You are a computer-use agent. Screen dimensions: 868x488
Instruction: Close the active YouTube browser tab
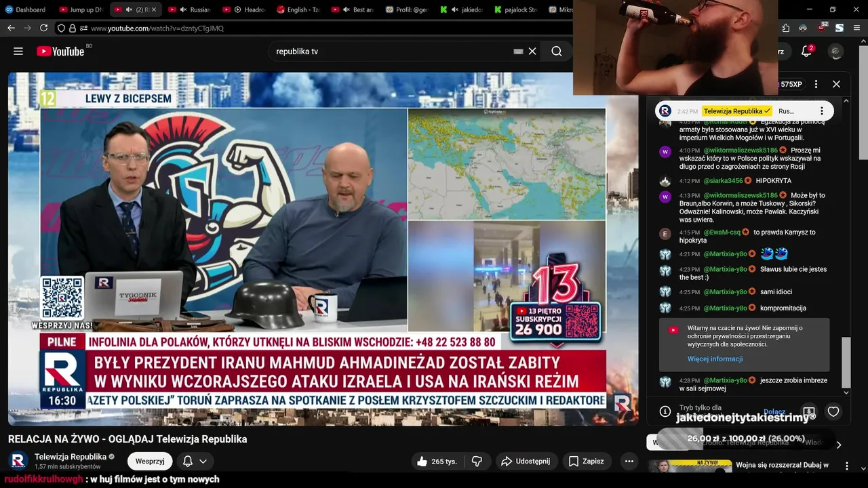coord(154,9)
